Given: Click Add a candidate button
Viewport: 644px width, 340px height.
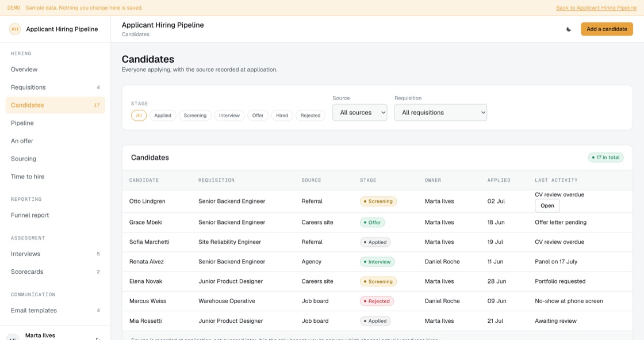Looking at the screenshot, I should tap(607, 29).
